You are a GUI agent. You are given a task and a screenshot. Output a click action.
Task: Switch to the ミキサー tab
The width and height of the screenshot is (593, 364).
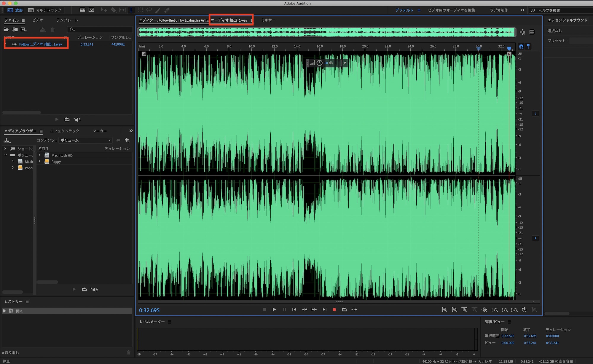(268, 20)
